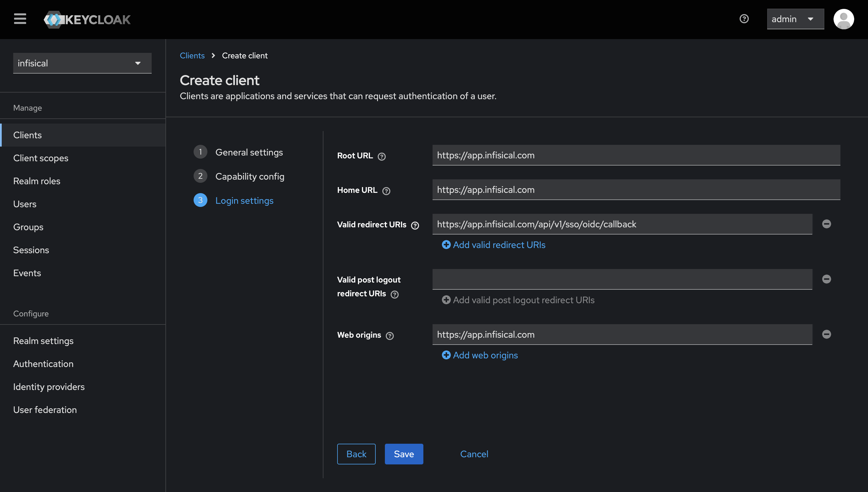Open Realm settings in sidebar
This screenshot has height=492, width=868.
coord(83,341)
